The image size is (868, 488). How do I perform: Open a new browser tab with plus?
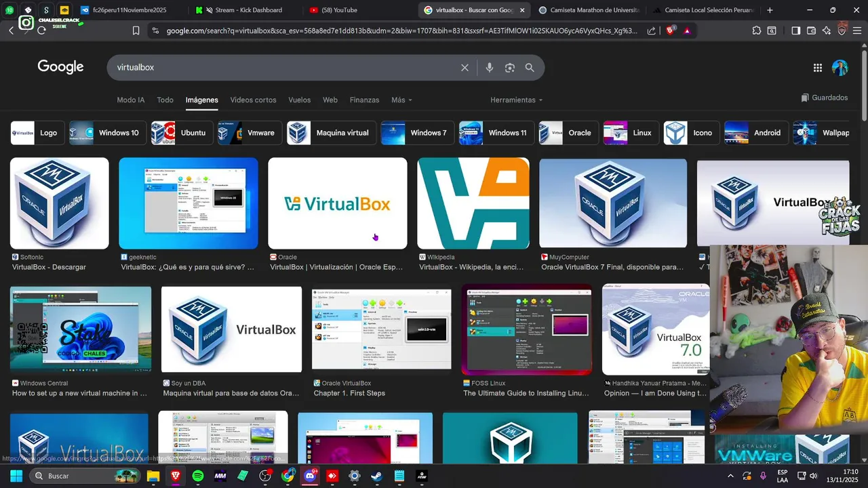pyautogui.click(x=770, y=10)
